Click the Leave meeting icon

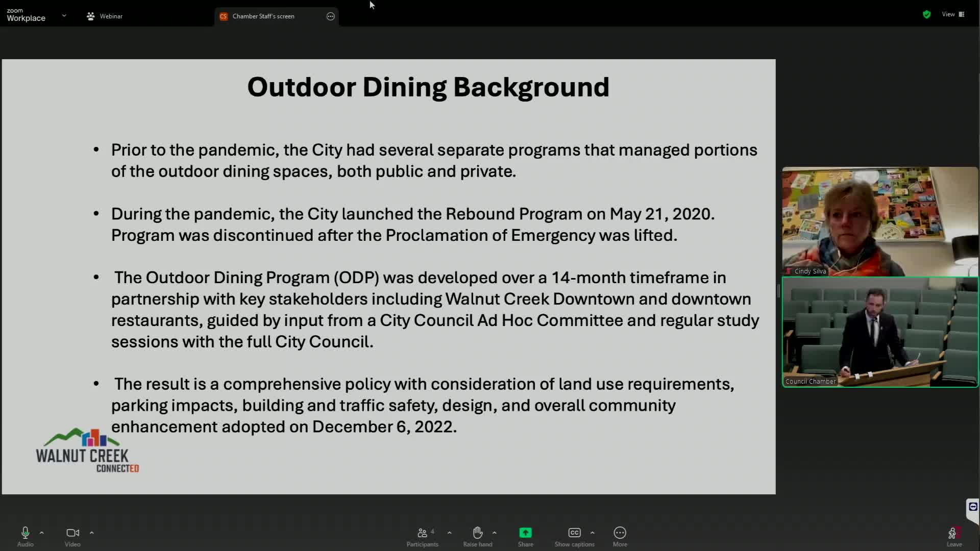tap(953, 534)
